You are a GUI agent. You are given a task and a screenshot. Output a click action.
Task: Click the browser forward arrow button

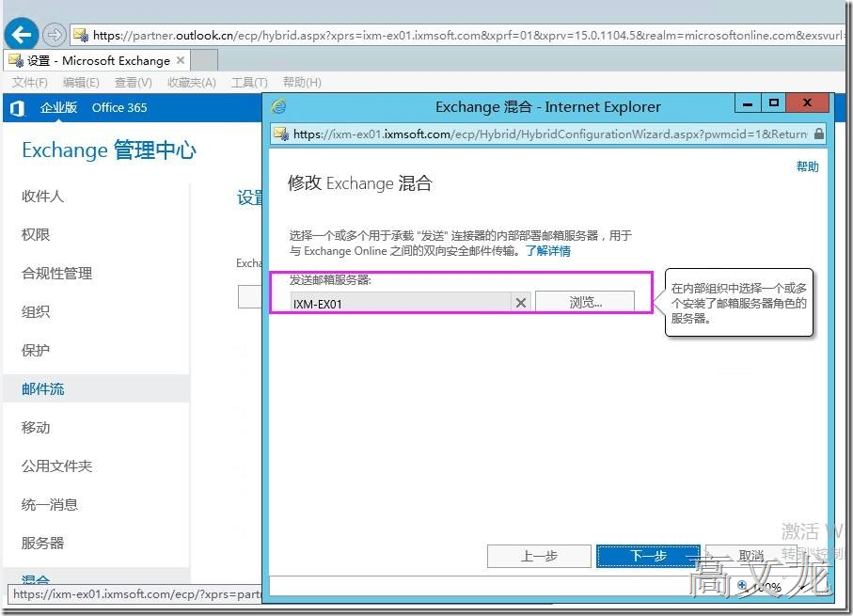pos(54,36)
